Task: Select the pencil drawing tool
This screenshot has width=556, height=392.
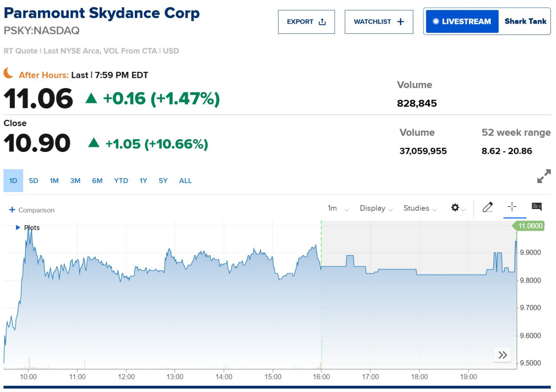Action: click(x=487, y=207)
